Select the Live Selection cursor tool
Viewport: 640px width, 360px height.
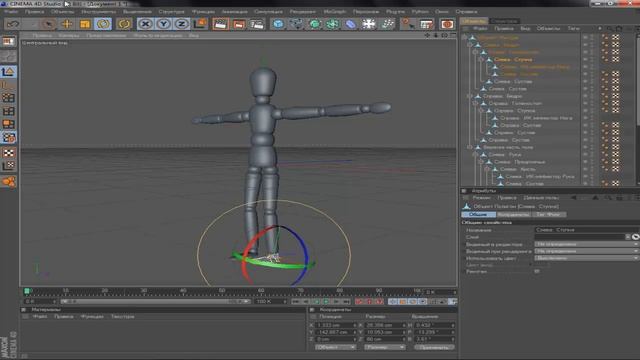pos(49,24)
